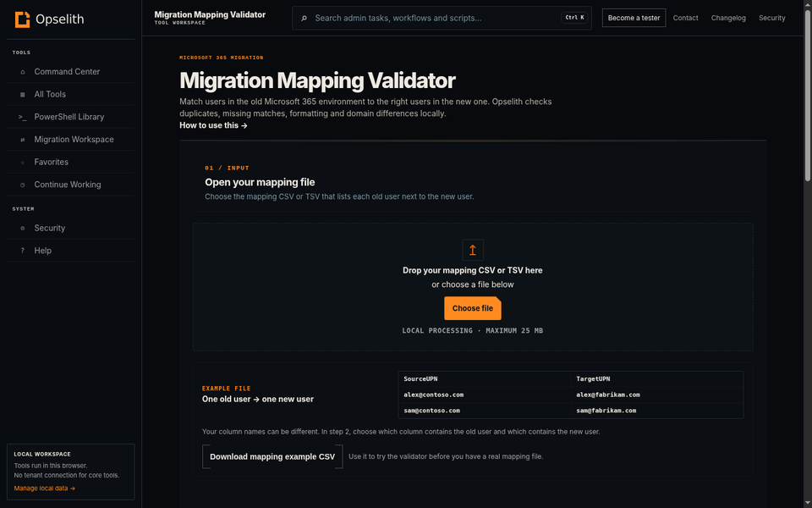The height and width of the screenshot is (508, 812).
Task: Click the upload arrow icon in drop zone
Action: tap(473, 250)
